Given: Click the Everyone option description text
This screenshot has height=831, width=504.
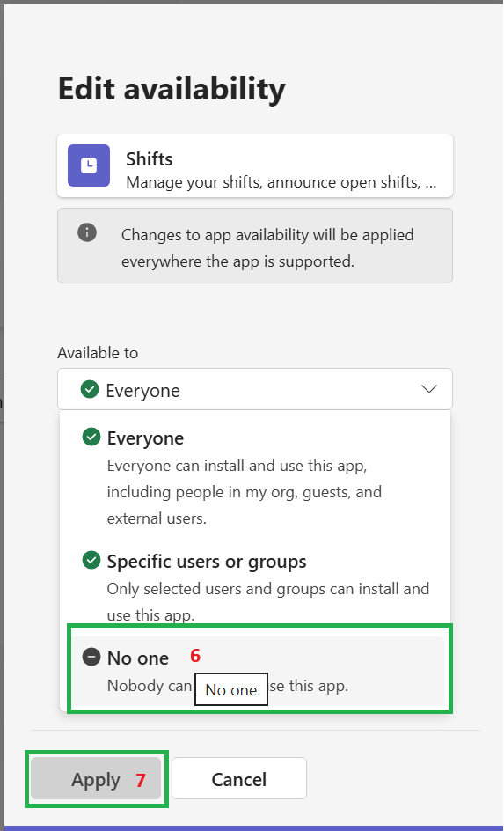Looking at the screenshot, I should (x=245, y=492).
